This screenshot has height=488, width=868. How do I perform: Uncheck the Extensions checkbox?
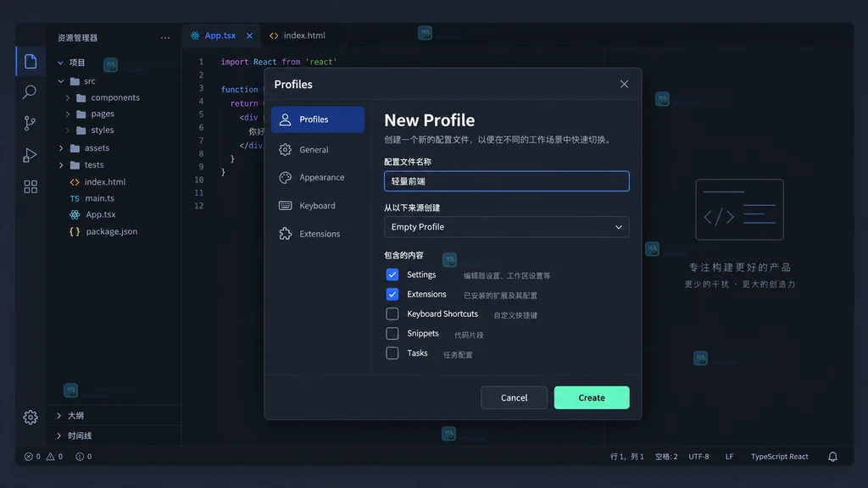point(392,294)
